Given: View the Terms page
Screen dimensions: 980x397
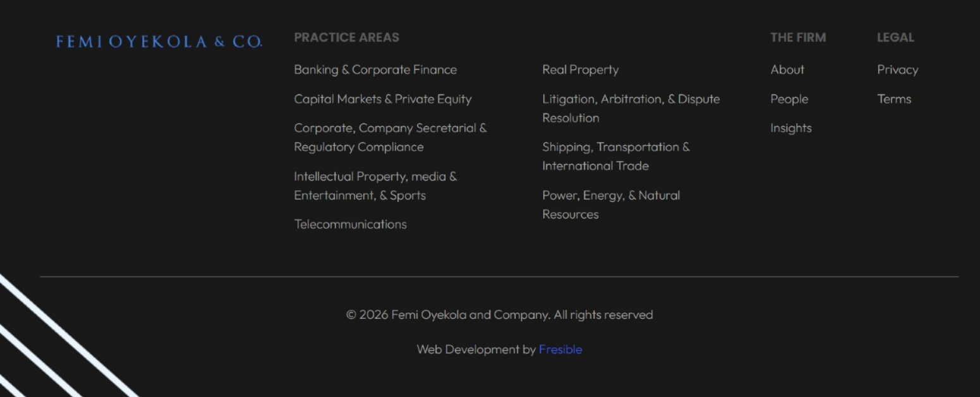Looking at the screenshot, I should (x=893, y=99).
